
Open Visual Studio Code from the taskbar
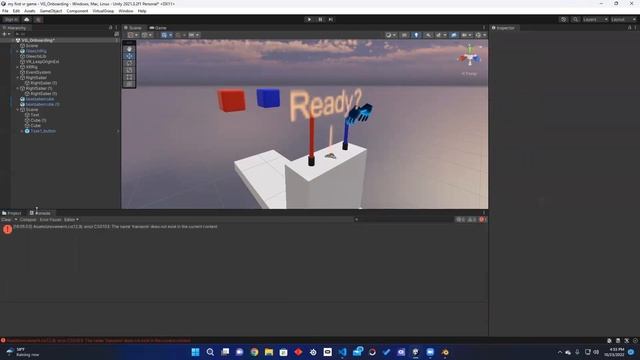(x=342, y=352)
